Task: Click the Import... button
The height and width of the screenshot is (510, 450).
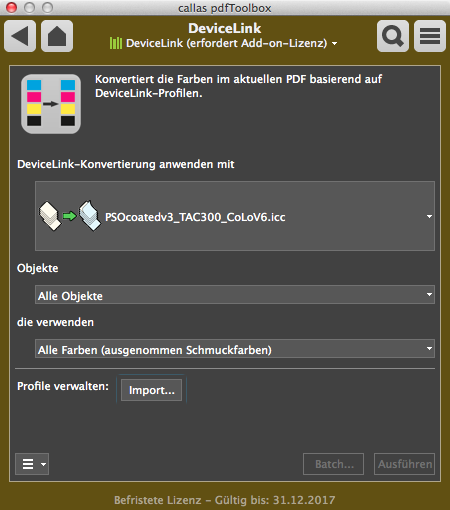Action: tap(151, 390)
